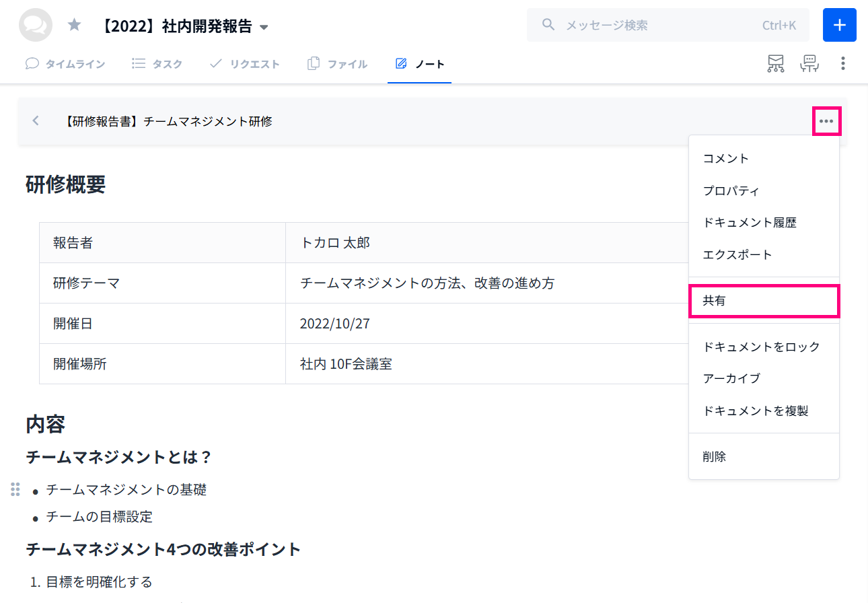The image size is (868, 603).
Task: Switch to the タイムライン tab
Action: [x=65, y=64]
